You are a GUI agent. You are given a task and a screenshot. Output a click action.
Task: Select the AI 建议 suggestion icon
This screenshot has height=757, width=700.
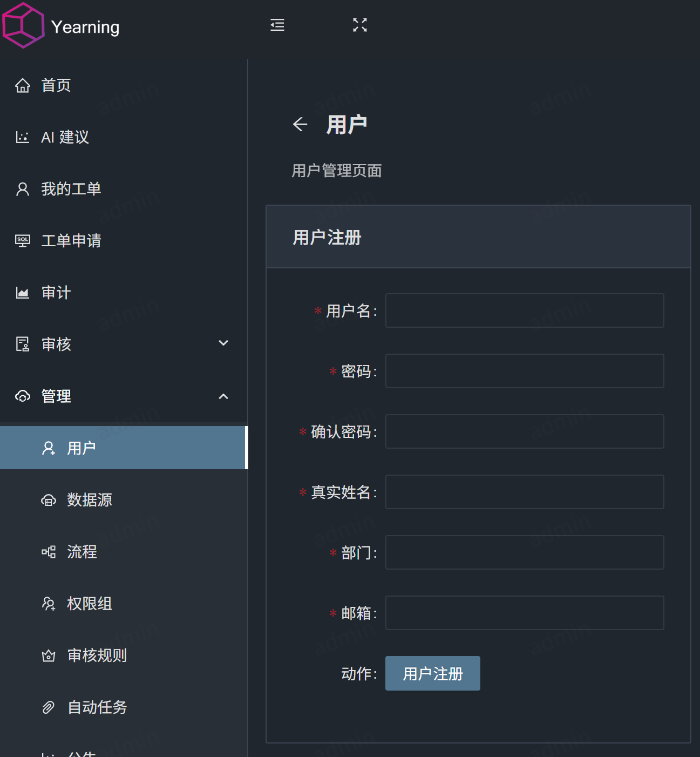22,137
